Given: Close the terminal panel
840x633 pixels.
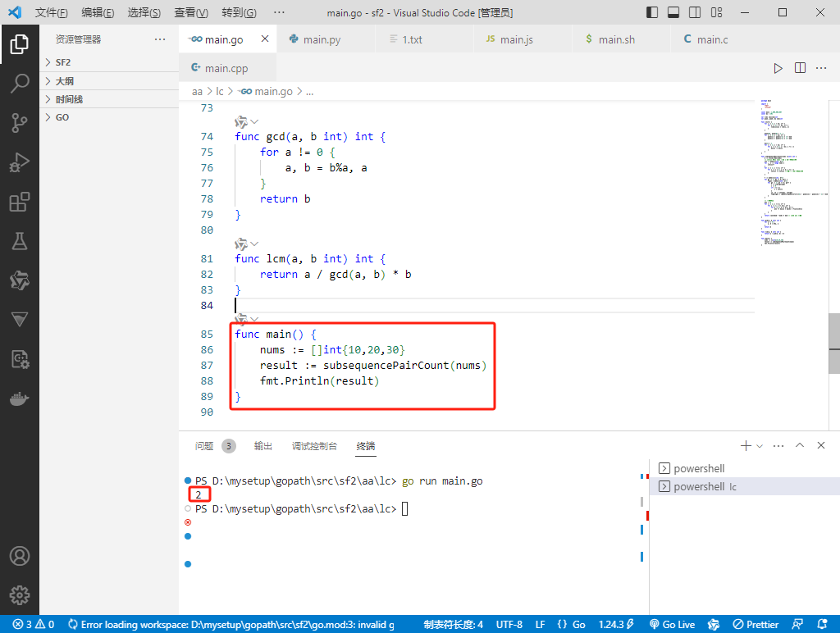Looking at the screenshot, I should pos(821,445).
